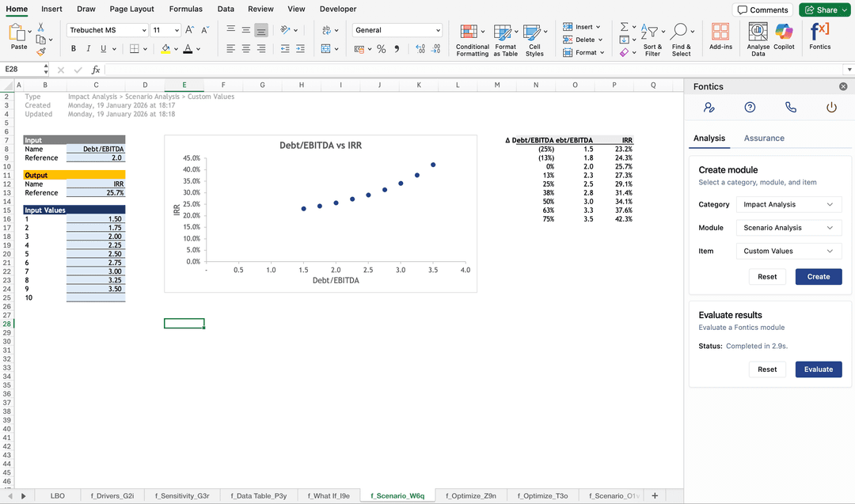Switch to the f_Optimize_Z9n sheet tab
Viewport: 855px width, 504px height.
pos(470,496)
